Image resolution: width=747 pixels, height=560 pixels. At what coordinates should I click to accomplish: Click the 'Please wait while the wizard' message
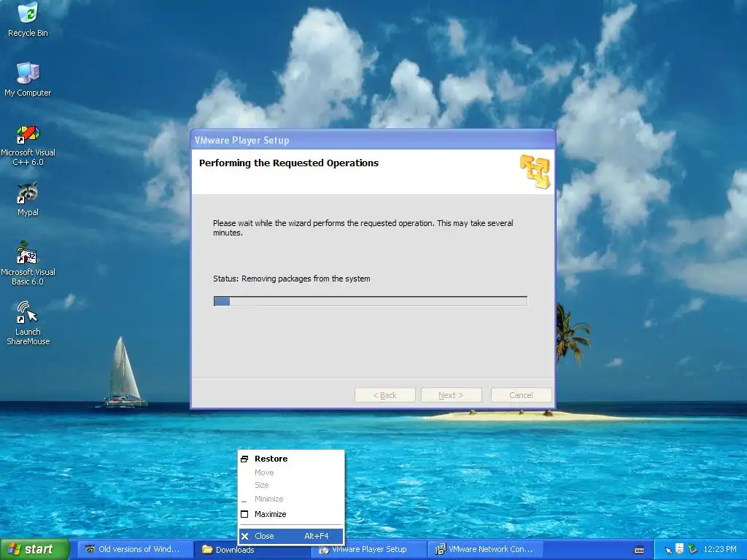click(x=363, y=227)
